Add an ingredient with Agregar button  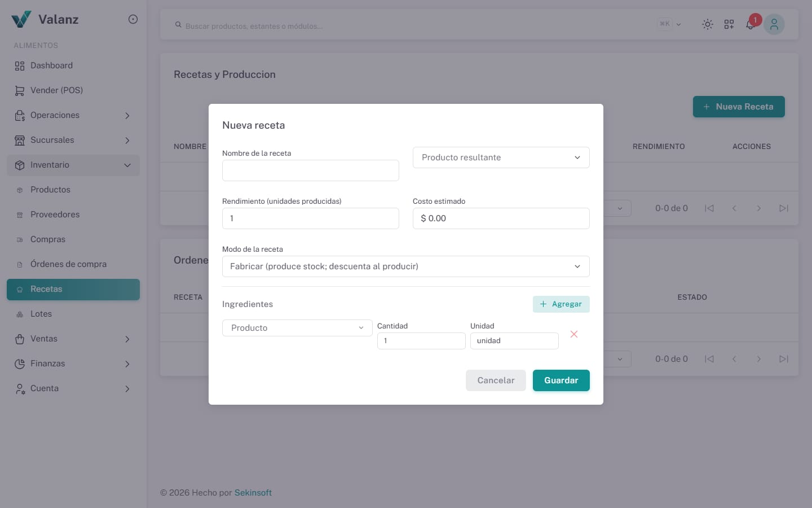[x=561, y=304]
